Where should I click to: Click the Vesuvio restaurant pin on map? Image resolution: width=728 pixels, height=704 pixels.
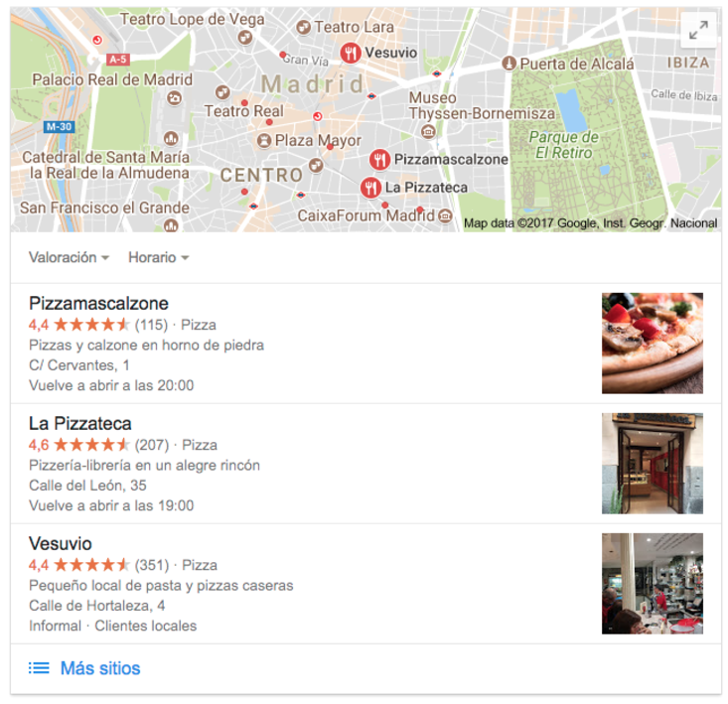[x=351, y=53]
